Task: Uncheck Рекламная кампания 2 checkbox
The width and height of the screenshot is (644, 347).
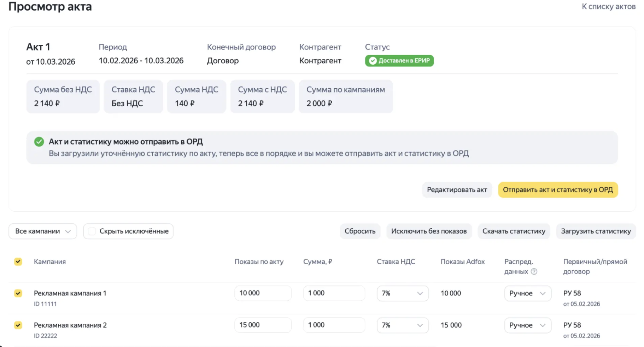Action: tap(18, 325)
